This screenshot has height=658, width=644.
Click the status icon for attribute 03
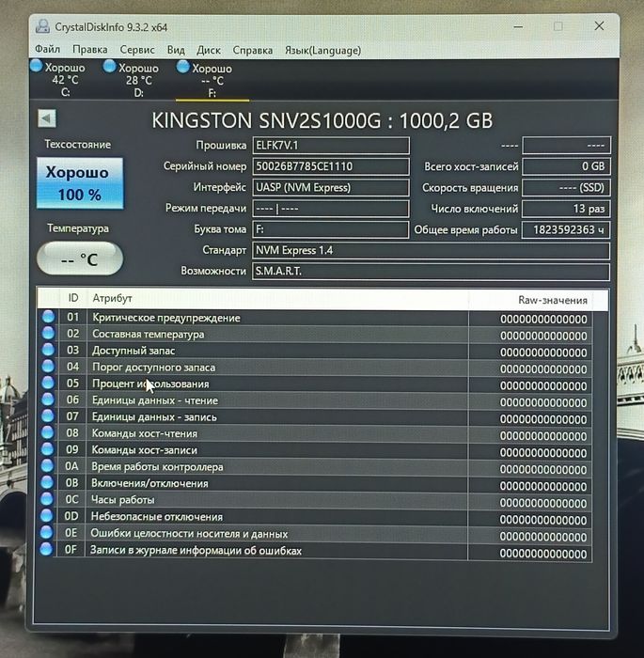pos(48,350)
